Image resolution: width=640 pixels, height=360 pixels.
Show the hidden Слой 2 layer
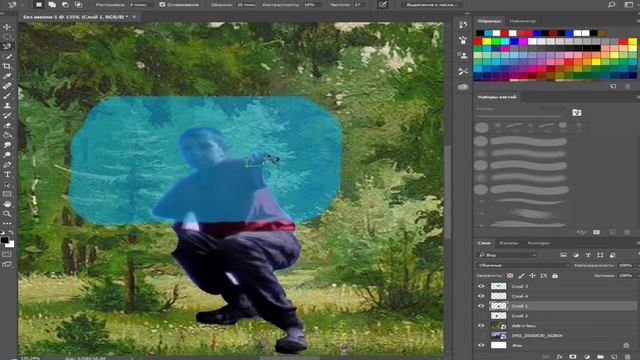pyautogui.click(x=481, y=316)
